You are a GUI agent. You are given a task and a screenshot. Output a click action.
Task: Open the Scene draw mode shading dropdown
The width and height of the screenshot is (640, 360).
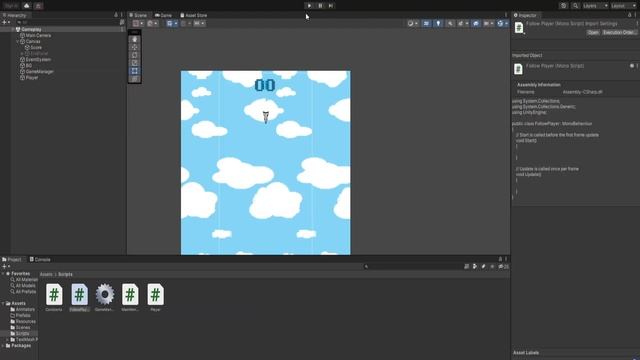413,24
